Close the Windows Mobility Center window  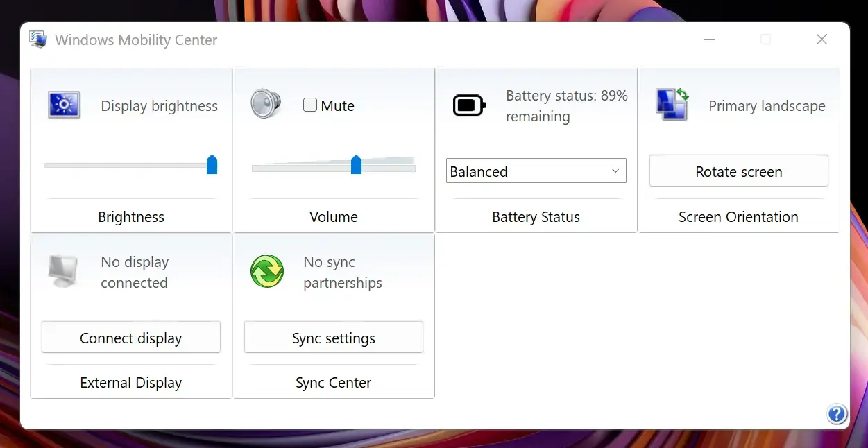(x=822, y=40)
